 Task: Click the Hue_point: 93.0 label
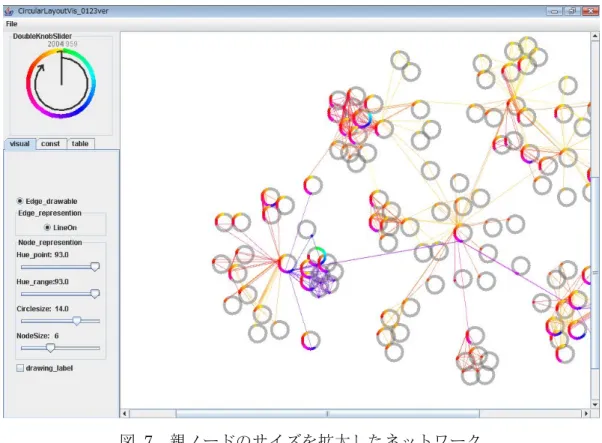coord(42,255)
